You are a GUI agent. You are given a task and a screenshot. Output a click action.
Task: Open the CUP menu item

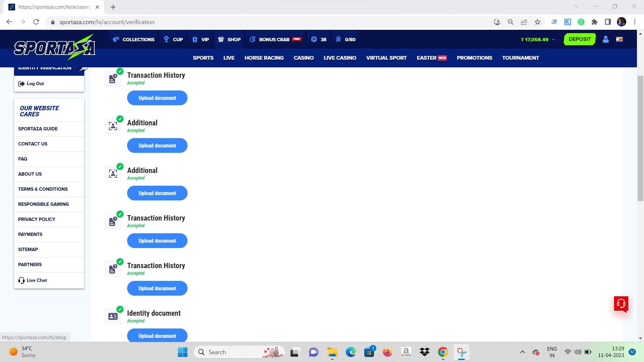tap(173, 40)
